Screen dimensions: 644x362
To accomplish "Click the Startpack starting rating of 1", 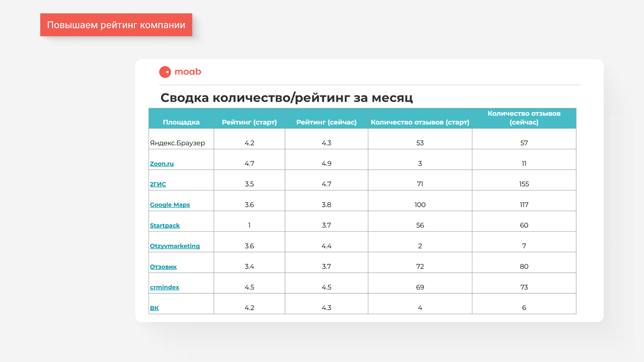I will point(249,225).
